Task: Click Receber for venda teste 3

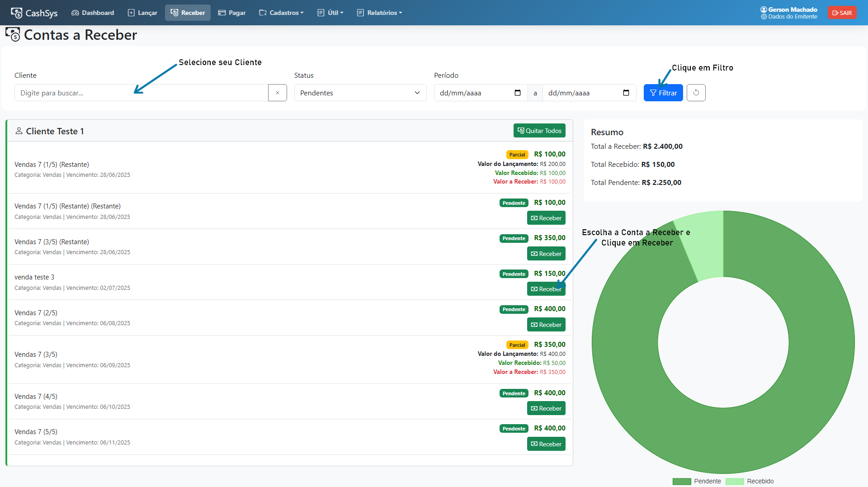Action: tap(546, 289)
